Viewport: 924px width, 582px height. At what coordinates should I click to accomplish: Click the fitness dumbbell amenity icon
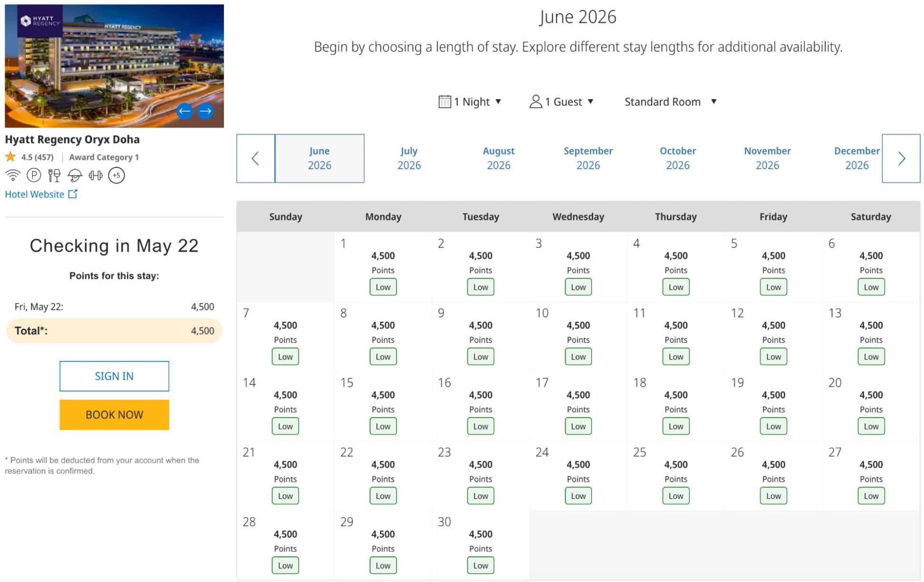[x=96, y=175]
